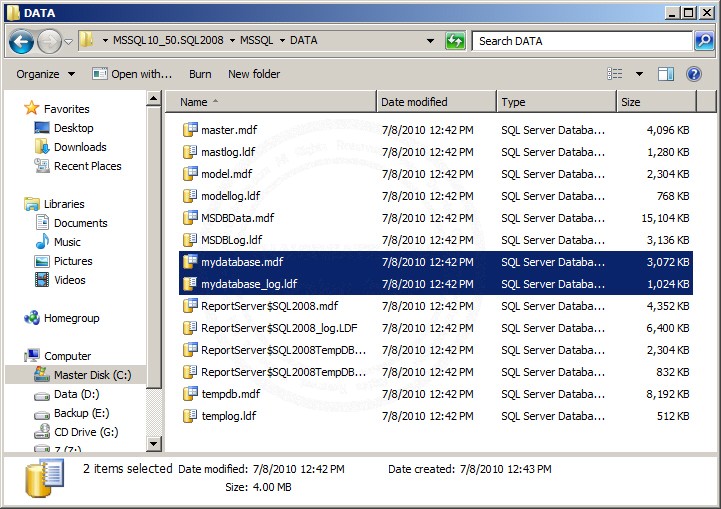
Task: Navigate to MSSQL10_50.SQL2008 breadcrumb
Action: [x=168, y=40]
